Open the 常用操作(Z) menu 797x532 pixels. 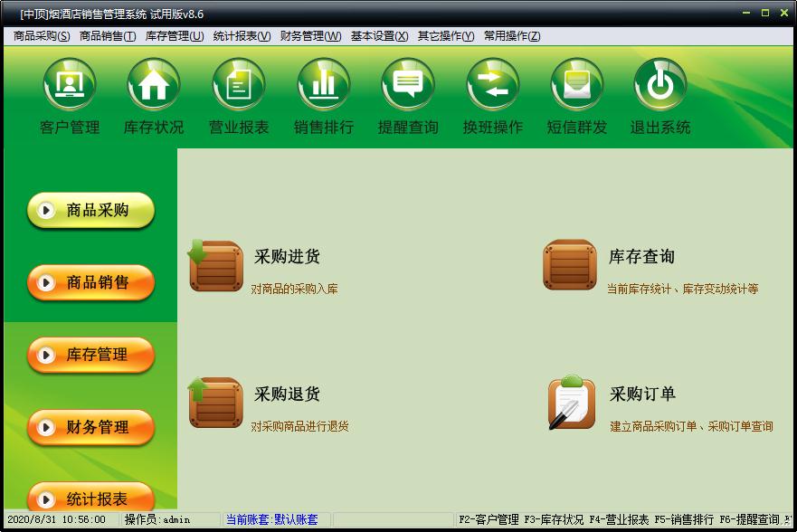coord(512,36)
